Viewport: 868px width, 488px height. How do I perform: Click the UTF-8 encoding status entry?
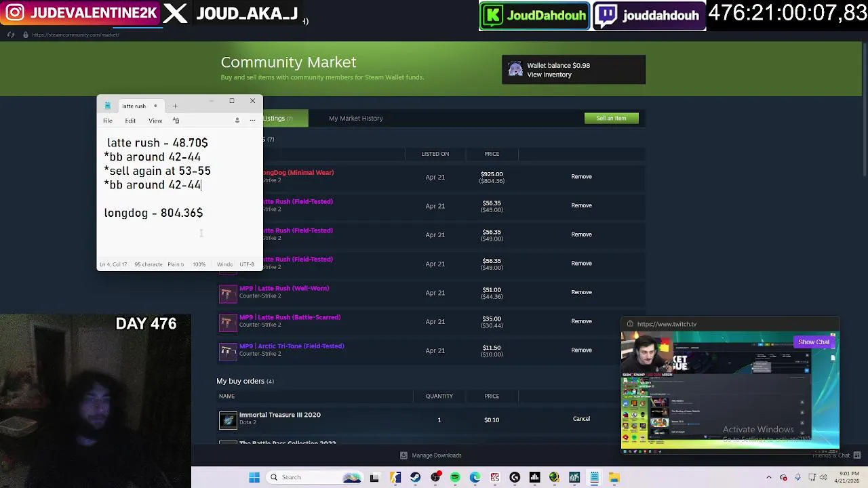pos(247,264)
